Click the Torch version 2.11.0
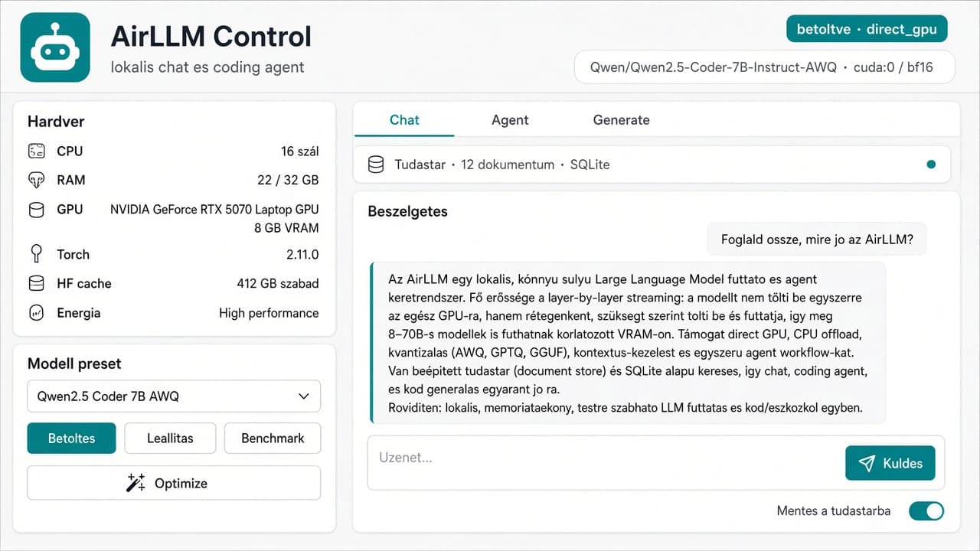 pyautogui.click(x=302, y=254)
